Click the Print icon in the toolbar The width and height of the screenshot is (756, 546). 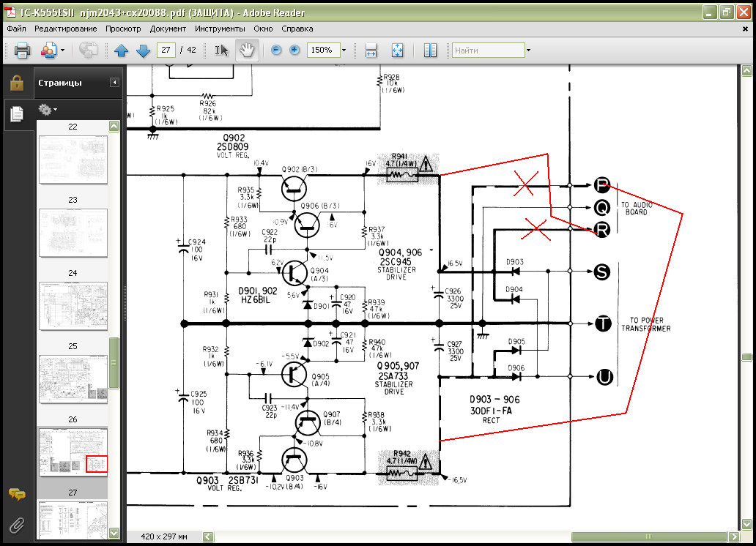click(x=22, y=51)
